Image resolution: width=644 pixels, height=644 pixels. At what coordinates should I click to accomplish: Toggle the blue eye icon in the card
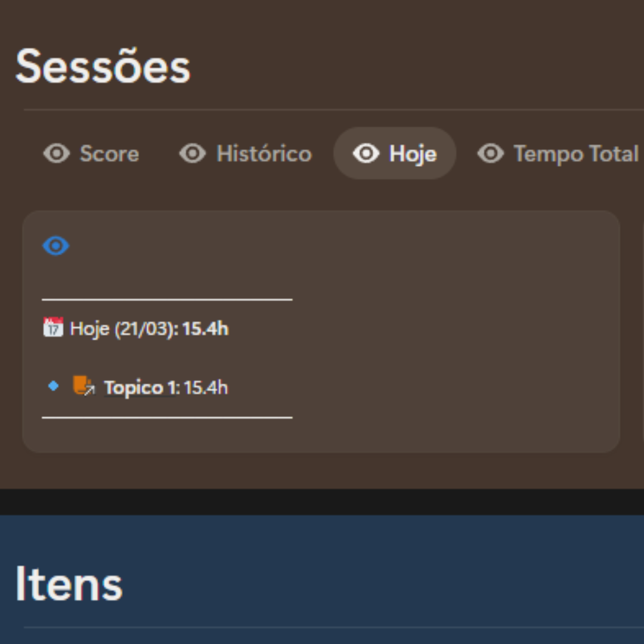55,246
